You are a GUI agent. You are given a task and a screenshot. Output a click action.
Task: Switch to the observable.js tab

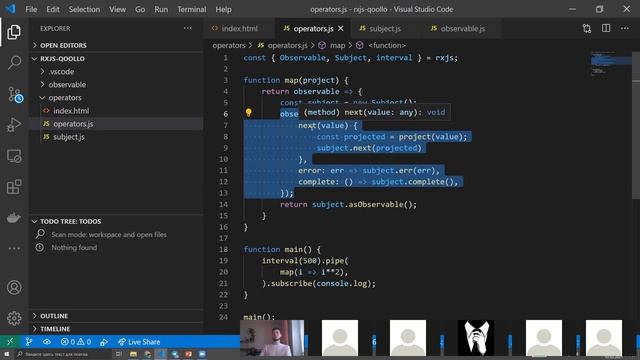coord(462,28)
